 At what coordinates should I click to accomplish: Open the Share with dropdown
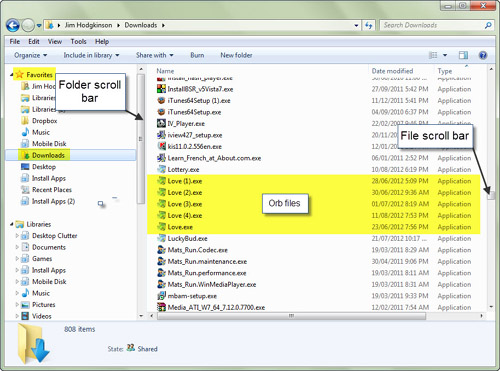coord(154,55)
